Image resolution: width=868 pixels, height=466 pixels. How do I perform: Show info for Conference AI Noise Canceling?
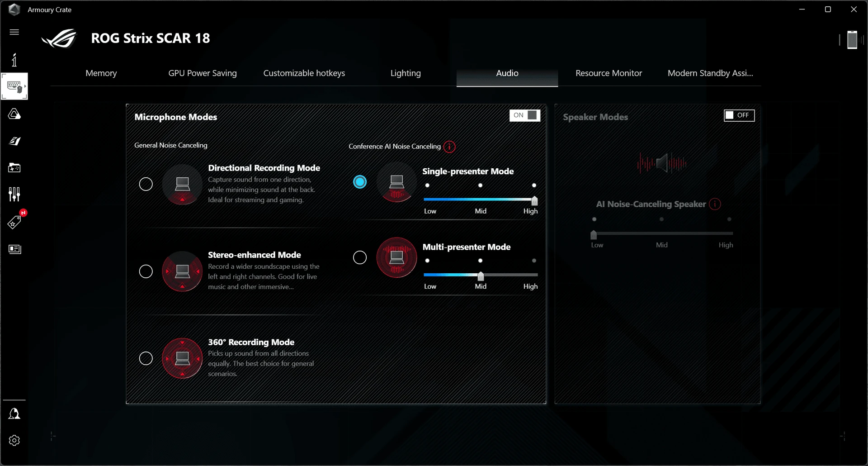tap(449, 147)
